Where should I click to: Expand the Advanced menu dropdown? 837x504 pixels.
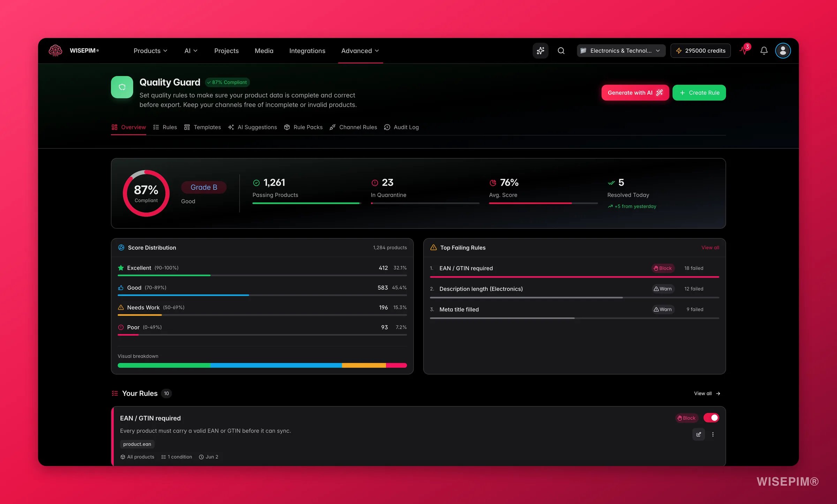point(360,51)
